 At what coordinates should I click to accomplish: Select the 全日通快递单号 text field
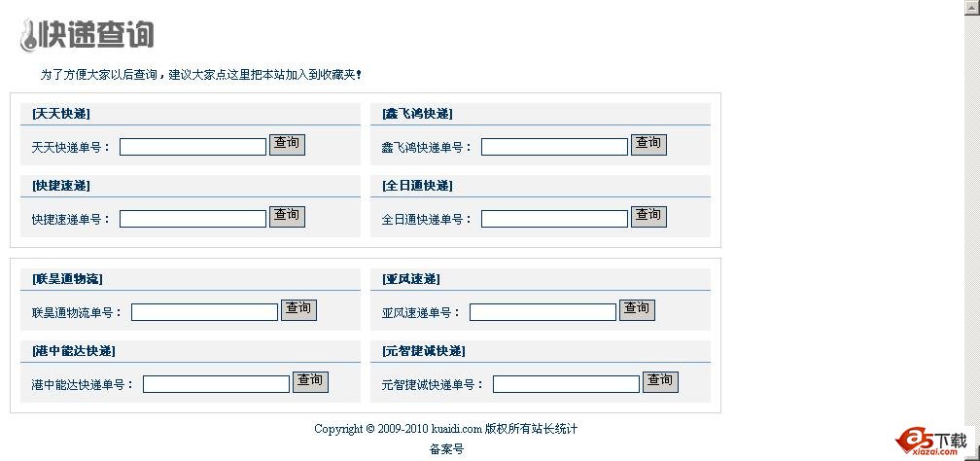pos(554,219)
